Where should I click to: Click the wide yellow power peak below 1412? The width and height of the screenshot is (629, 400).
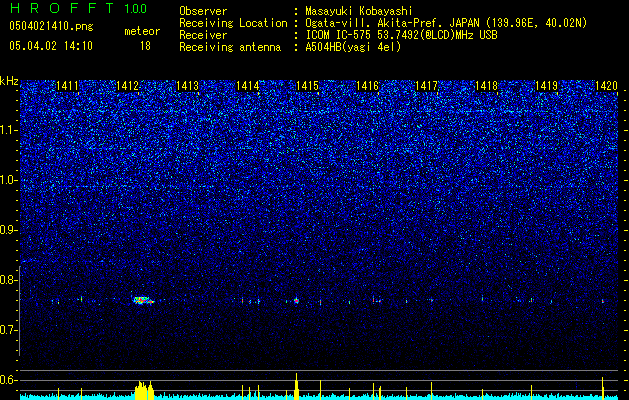click(144, 390)
